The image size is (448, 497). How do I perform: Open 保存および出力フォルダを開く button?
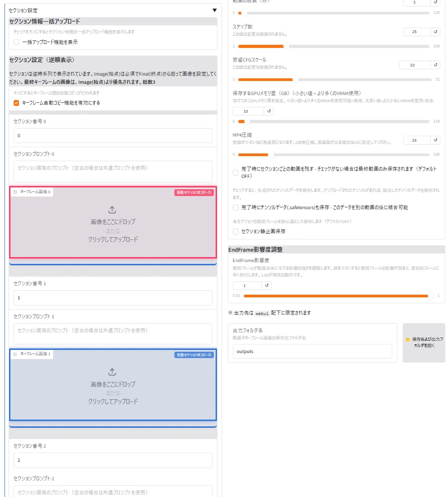click(424, 343)
